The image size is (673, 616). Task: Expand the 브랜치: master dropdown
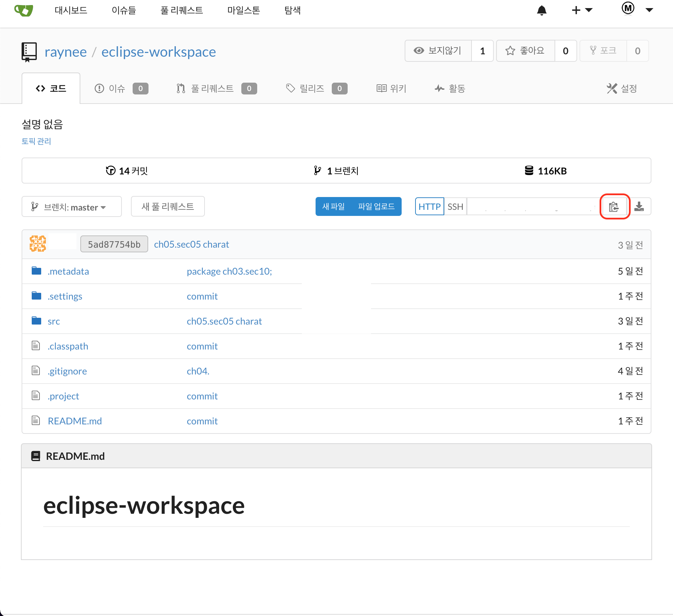[x=72, y=207]
